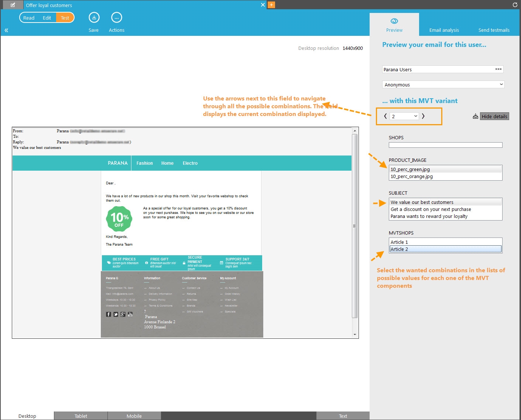
Task: Open the Actions menu icon
Action: (x=116, y=18)
